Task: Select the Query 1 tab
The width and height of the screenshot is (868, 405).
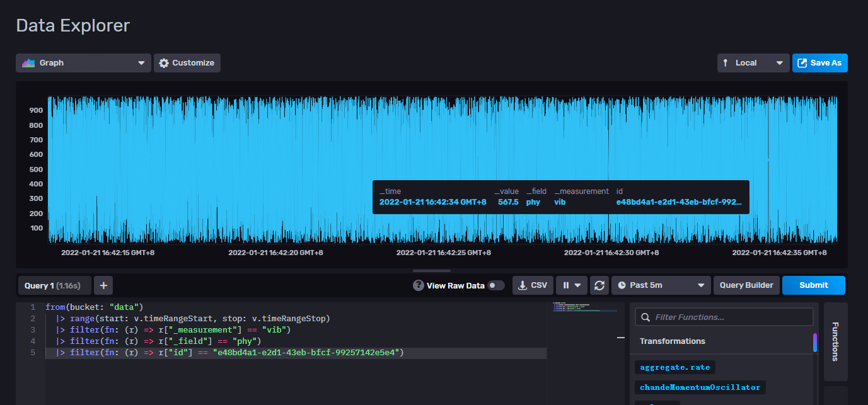Action: (54, 285)
